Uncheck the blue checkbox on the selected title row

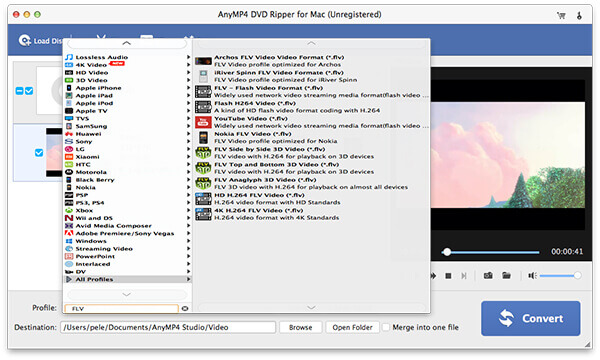coord(39,153)
